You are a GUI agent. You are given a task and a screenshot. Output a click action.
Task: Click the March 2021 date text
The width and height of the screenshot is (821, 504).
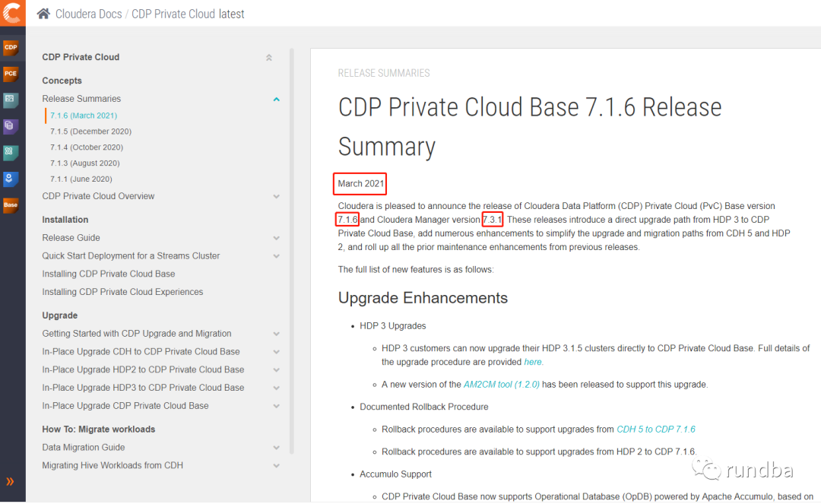[361, 184]
